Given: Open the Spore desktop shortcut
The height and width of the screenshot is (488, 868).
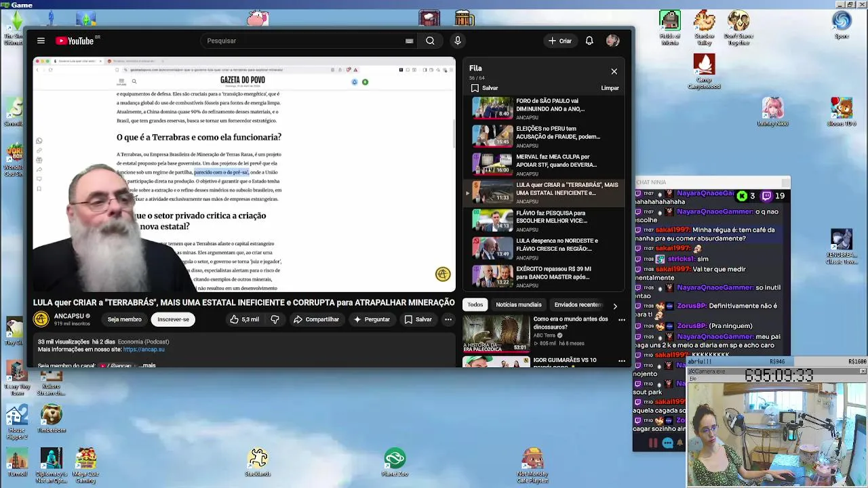Looking at the screenshot, I should [x=842, y=24].
